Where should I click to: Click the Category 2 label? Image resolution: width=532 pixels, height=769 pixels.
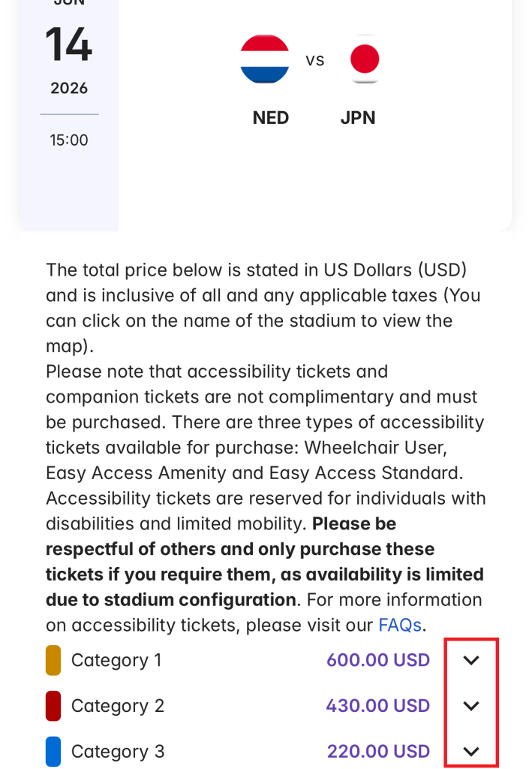point(118,706)
